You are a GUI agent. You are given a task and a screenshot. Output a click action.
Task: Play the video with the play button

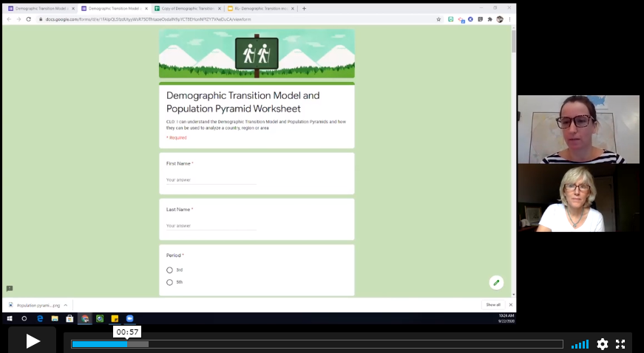[x=33, y=341]
